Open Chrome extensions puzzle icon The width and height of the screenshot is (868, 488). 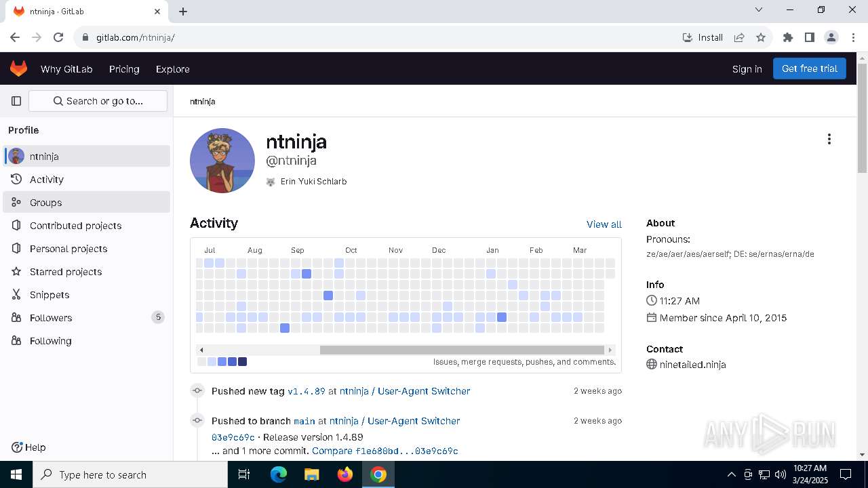(788, 37)
